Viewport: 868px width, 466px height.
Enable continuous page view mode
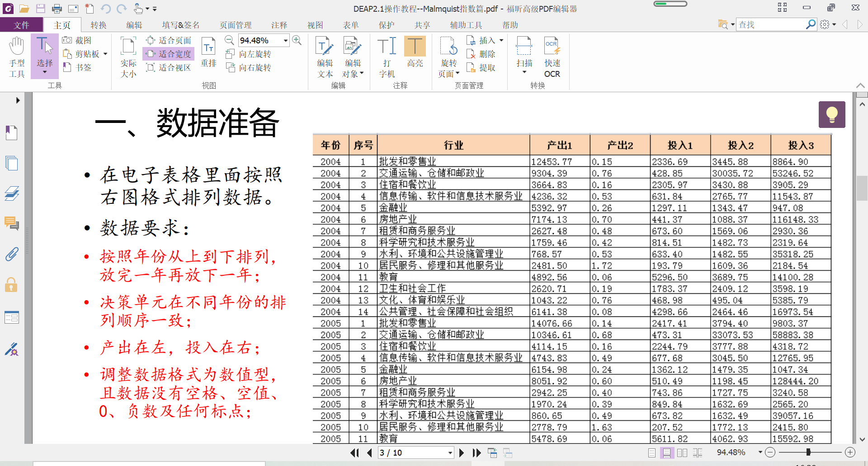click(x=667, y=452)
